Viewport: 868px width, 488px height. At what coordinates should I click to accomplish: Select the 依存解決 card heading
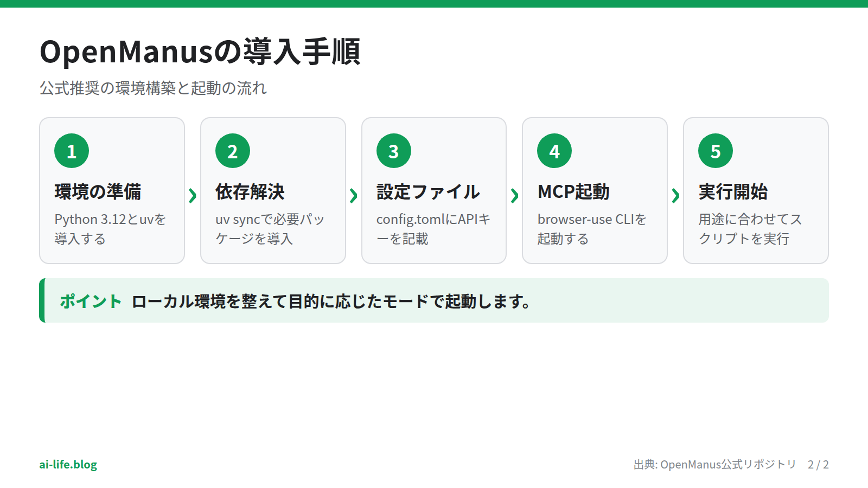tap(250, 192)
